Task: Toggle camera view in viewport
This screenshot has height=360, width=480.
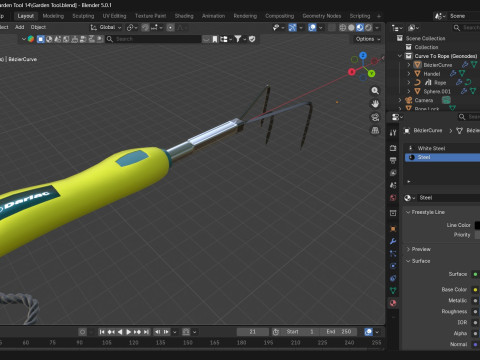Action: tap(375, 117)
